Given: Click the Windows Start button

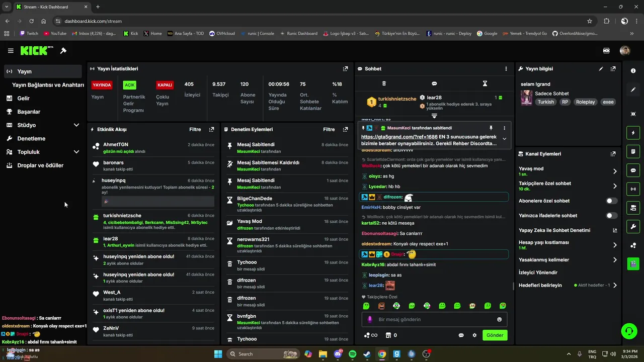Looking at the screenshot, I should click(218, 354).
